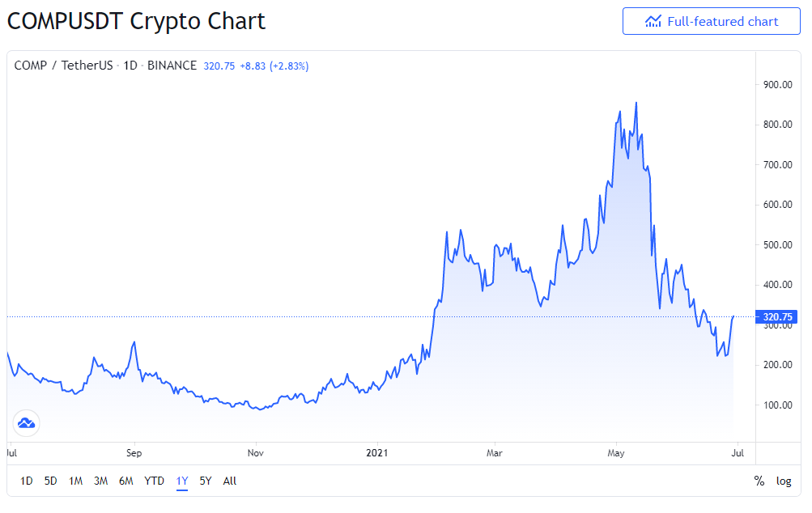Click the TradingView cloud logo icon
The height and width of the screenshot is (513, 812).
[x=27, y=423]
